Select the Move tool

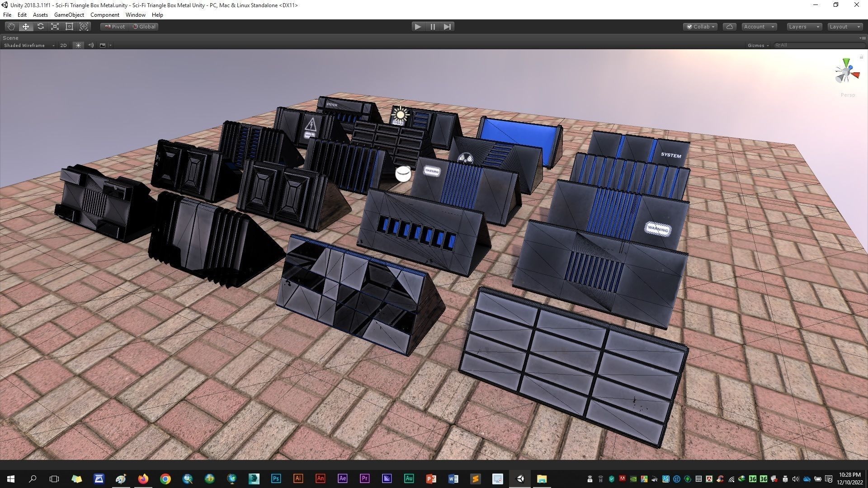(x=26, y=27)
